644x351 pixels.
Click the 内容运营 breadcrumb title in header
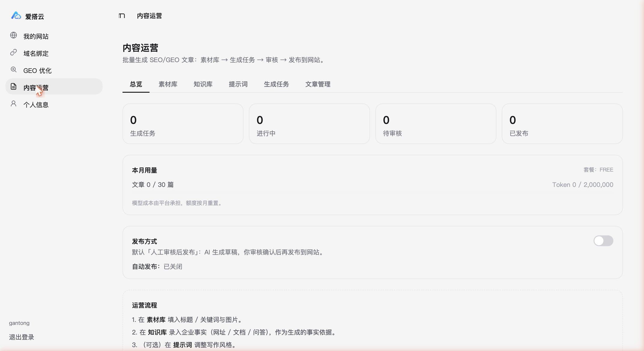pyautogui.click(x=149, y=16)
